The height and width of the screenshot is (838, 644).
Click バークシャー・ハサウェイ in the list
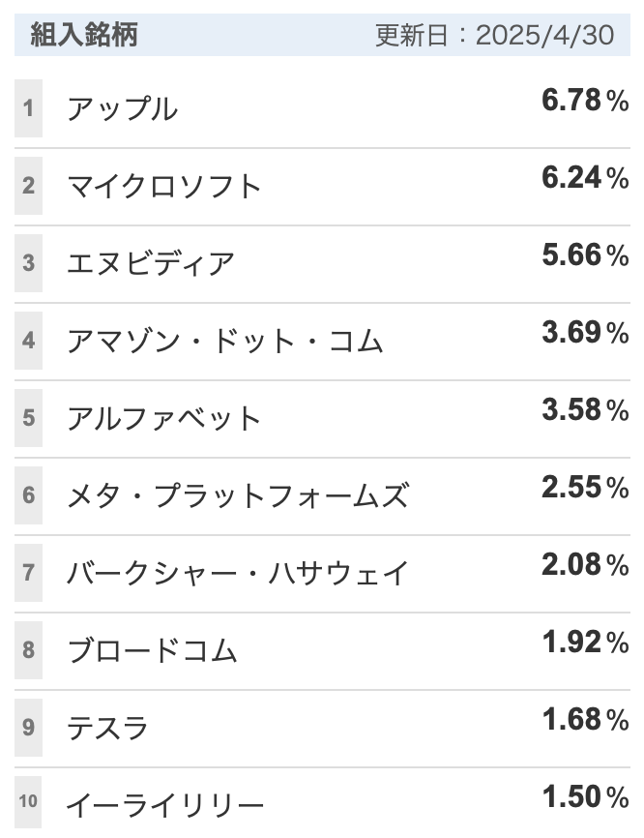tap(238, 573)
